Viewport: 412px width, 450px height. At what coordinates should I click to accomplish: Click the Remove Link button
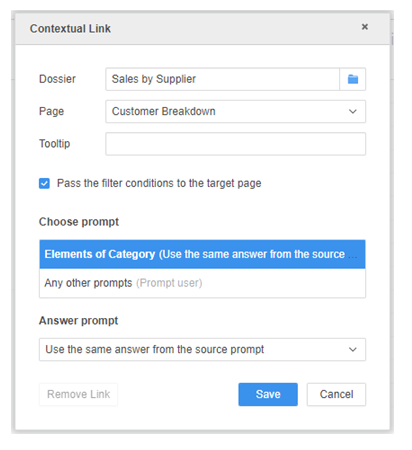(x=78, y=394)
